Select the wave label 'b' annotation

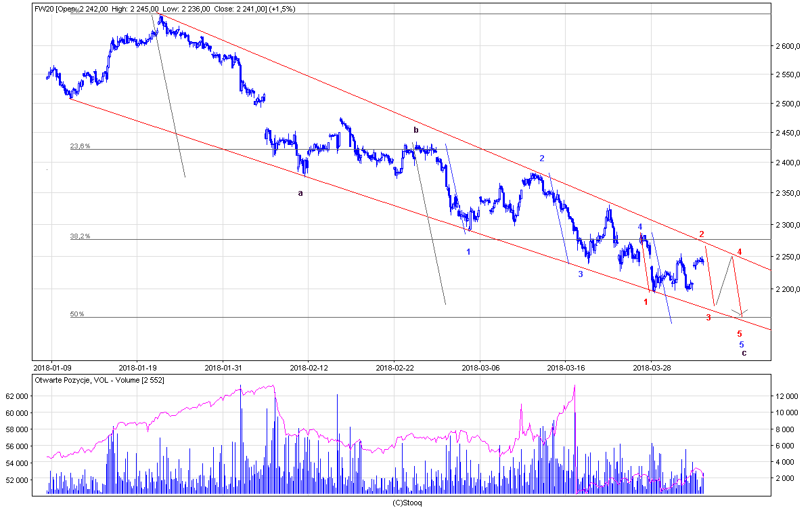pos(416,129)
